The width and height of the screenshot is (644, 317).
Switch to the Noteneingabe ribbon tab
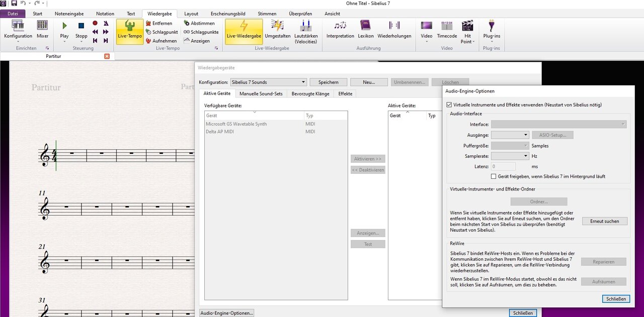click(x=69, y=14)
